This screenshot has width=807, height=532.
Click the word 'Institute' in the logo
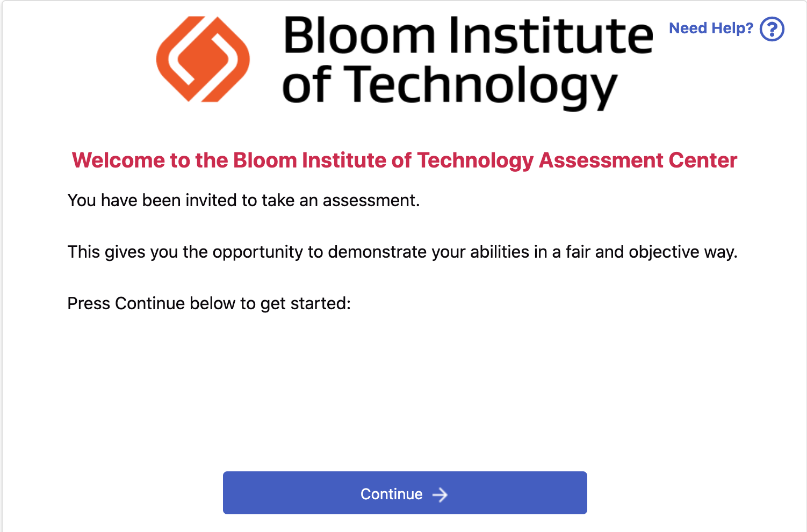coord(550,35)
